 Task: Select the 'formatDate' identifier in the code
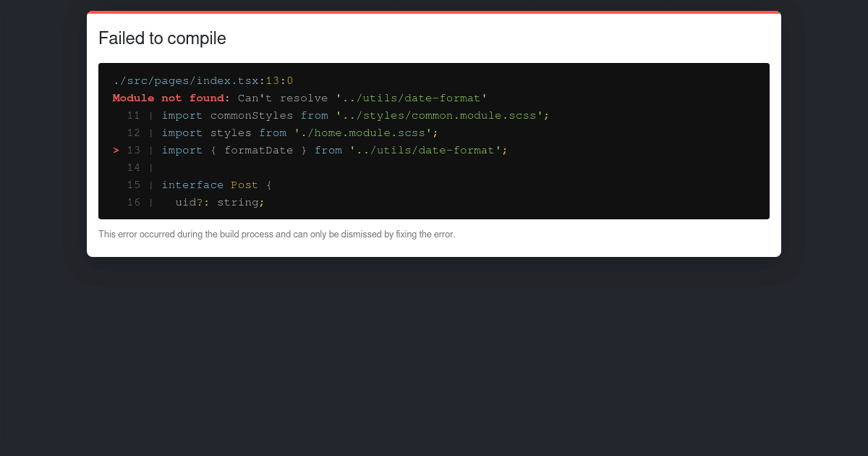[259, 150]
